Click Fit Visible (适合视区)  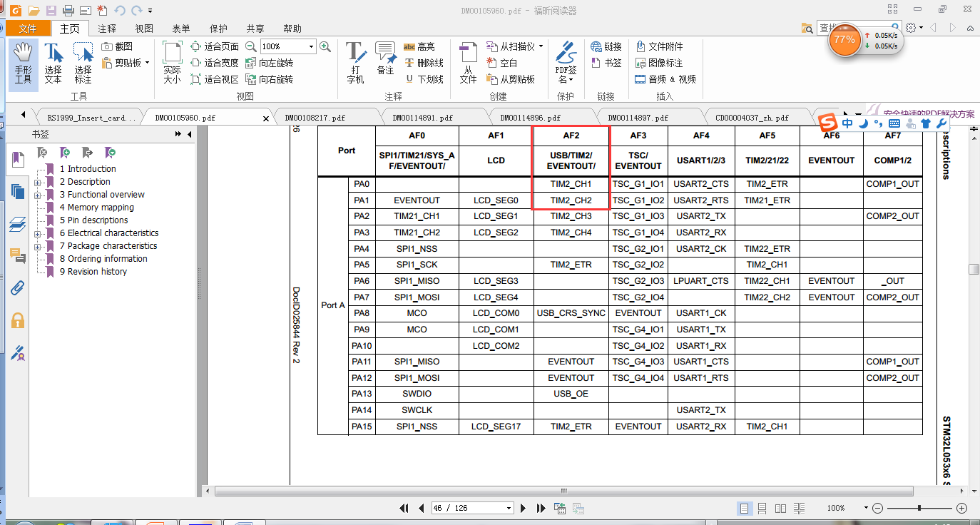[215, 79]
